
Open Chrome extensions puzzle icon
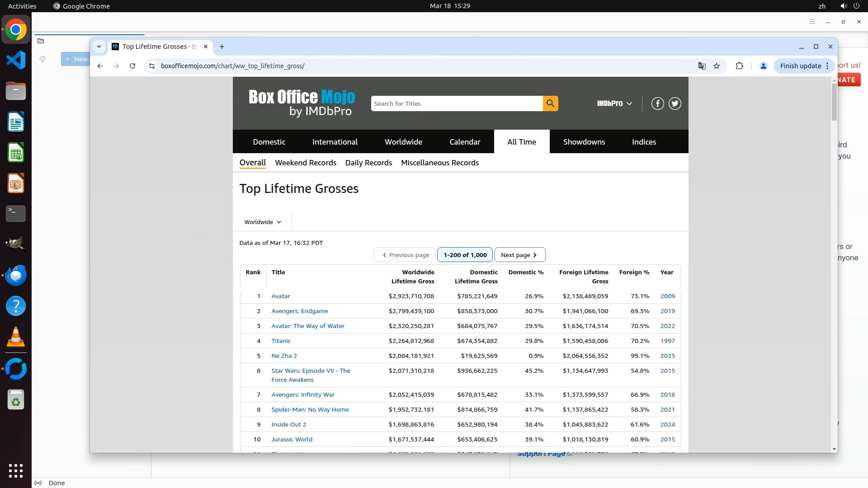click(739, 66)
